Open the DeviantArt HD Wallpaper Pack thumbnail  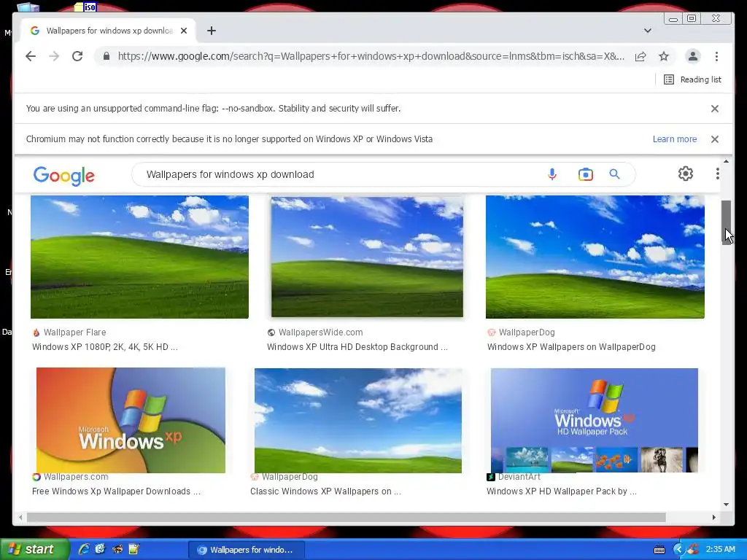tap(594, 420)
